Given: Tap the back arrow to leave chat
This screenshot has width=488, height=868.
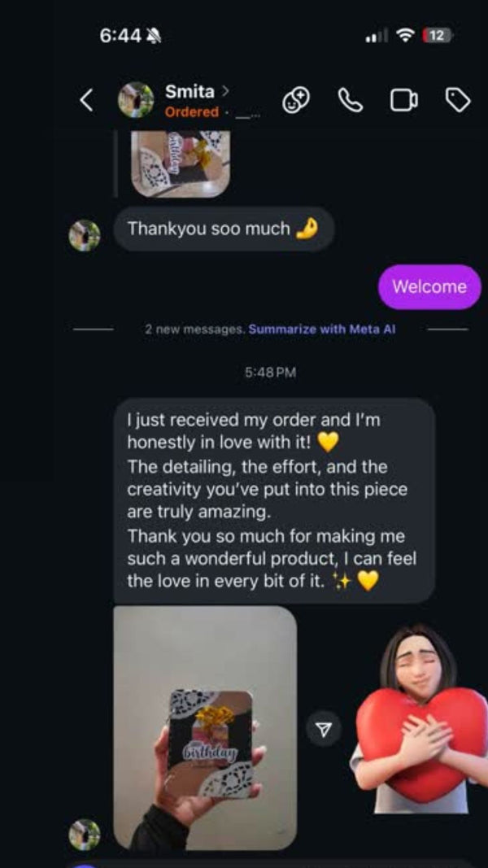Looking at the screenshot, I should [x=86, y=100].
